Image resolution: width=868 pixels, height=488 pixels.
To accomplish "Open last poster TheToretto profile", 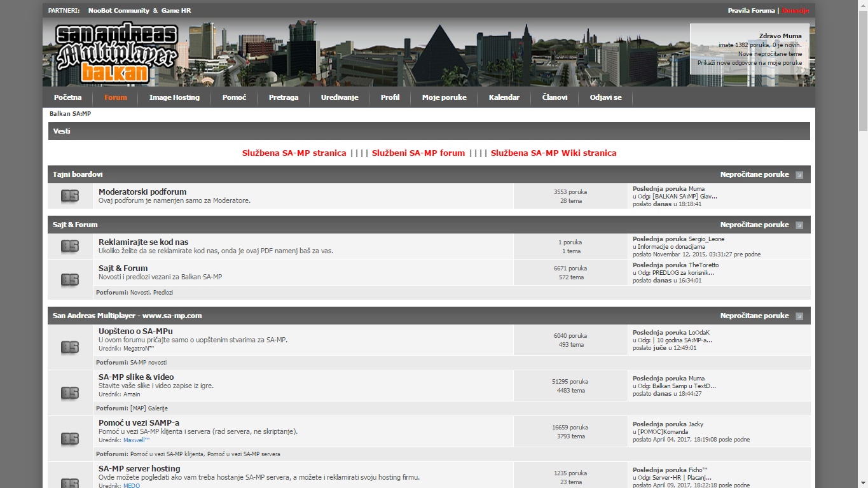I will (x=704, y=265).
